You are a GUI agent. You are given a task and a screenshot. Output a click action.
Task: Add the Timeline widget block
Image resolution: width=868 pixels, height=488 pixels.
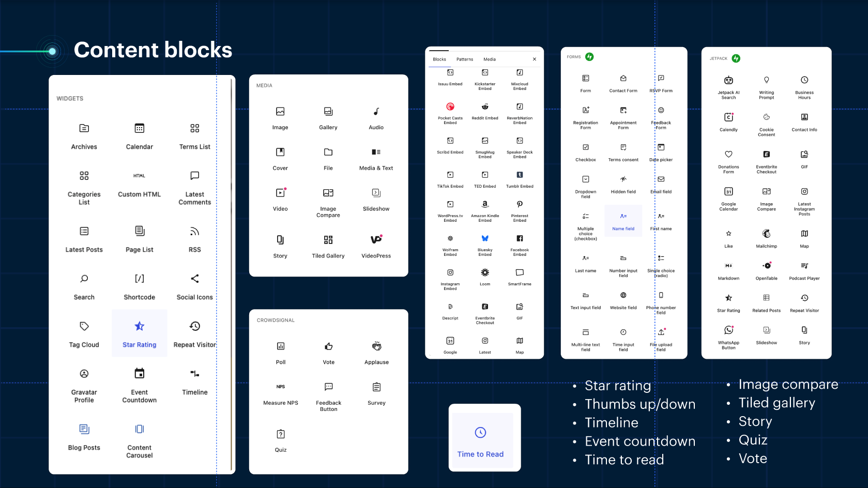tap(194, 382)
